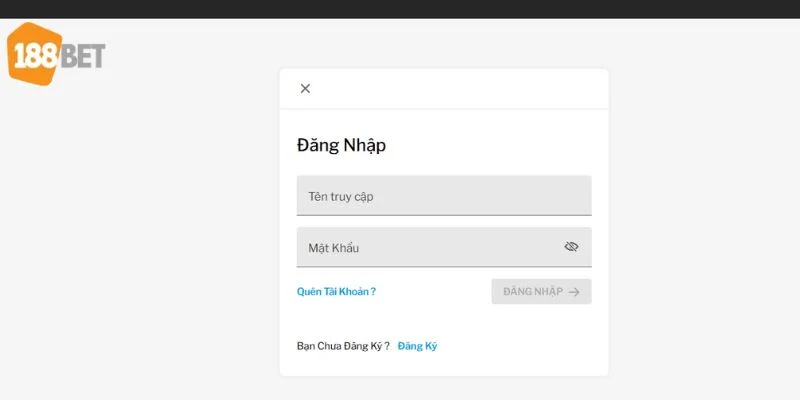
Task: Click the Đăng Nhập heading
Action: pos(341,145)
